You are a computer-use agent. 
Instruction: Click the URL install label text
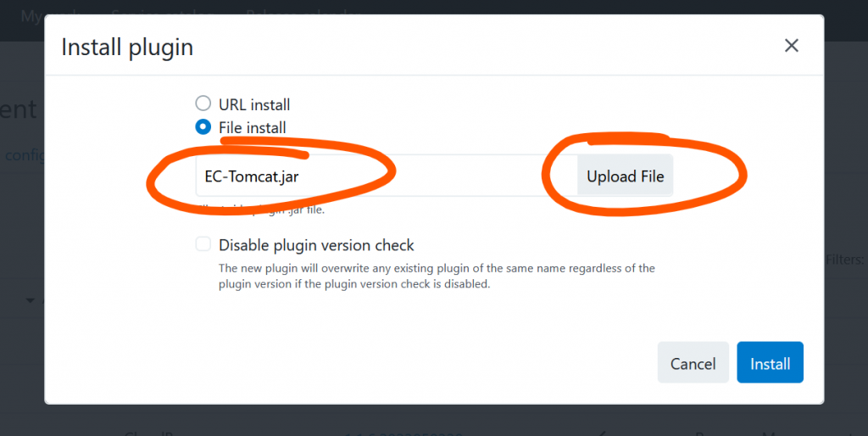254,105
